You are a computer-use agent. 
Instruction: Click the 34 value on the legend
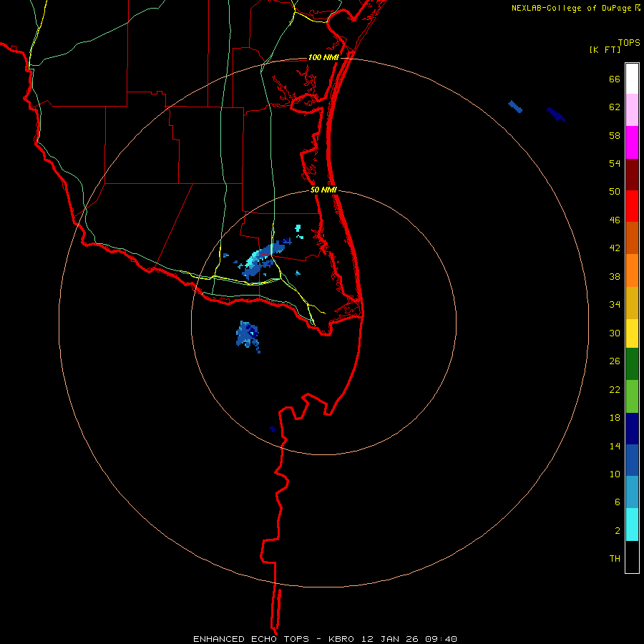(615, 304)
